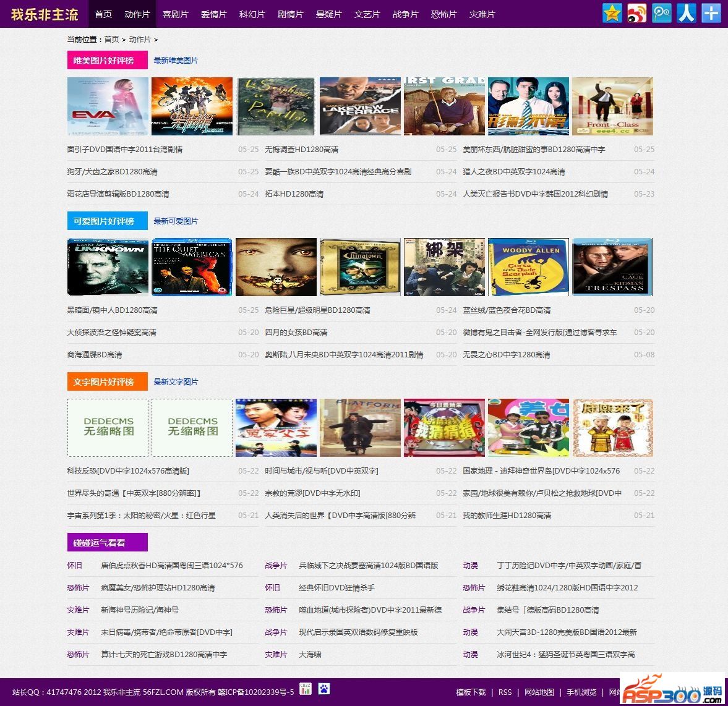This screenshot has width=728, height=706.
Task: Open the 首页 navigation tab
Action: (103, 14)
